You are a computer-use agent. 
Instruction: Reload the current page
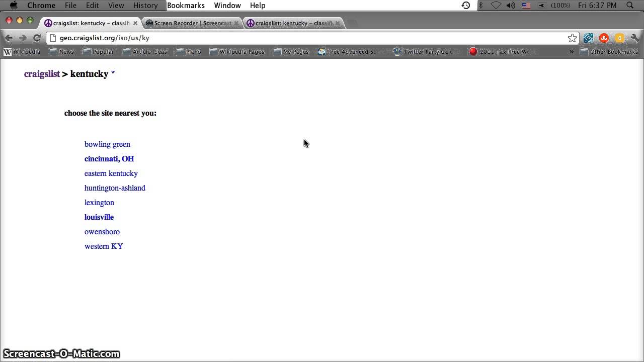(37, 38)
